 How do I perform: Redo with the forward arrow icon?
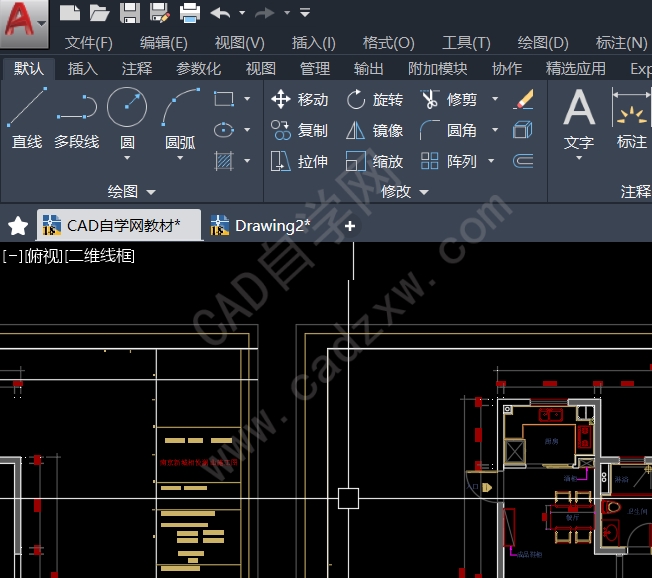[x=264, y=13]
